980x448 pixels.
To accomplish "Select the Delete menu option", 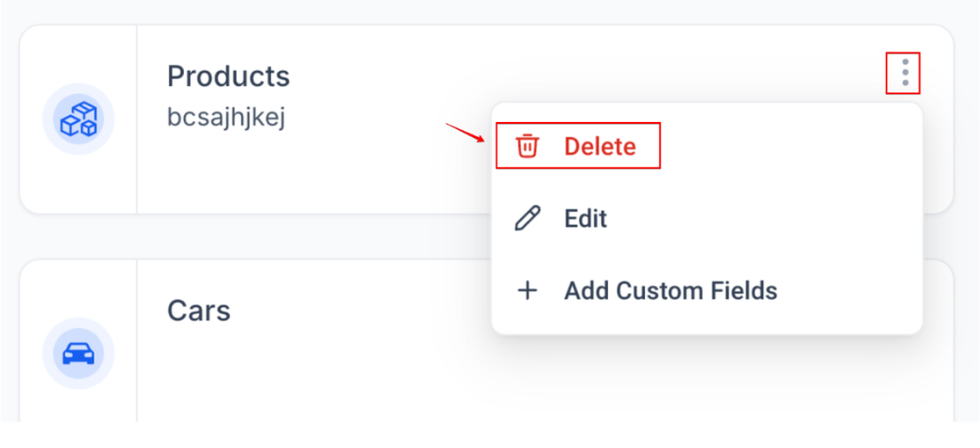I will pos(578,146).
